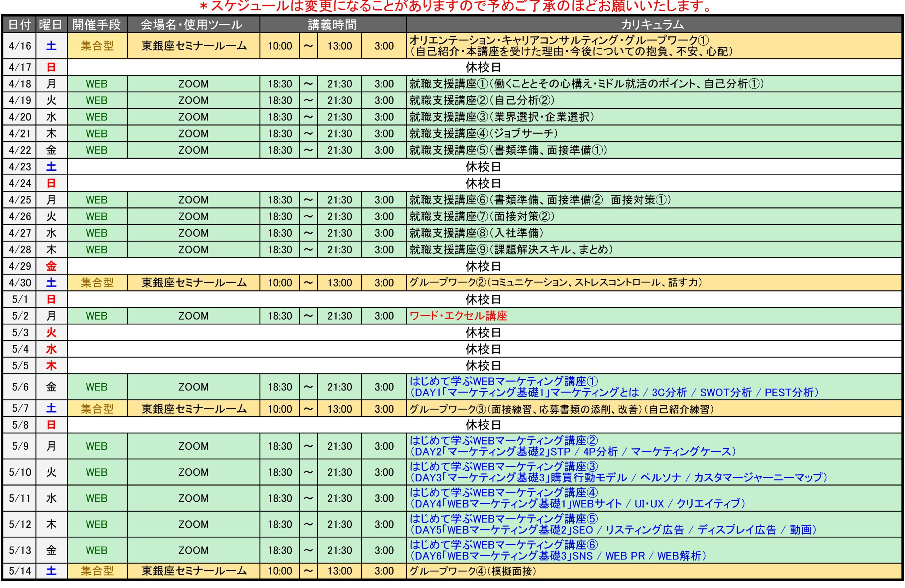905x588 pixels.
Task: Click the red schedule-change notice at top
Action: click(x=455, y=6)
